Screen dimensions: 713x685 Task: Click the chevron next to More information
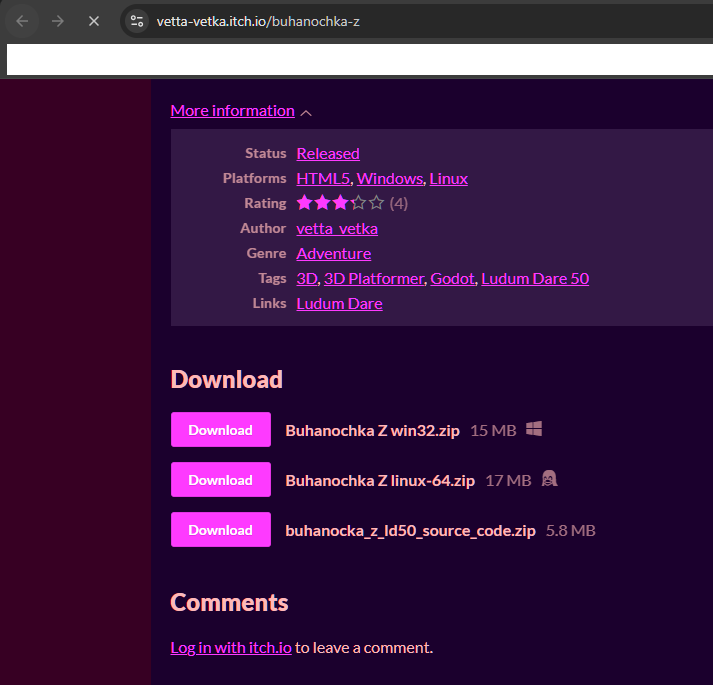(306, 112)
